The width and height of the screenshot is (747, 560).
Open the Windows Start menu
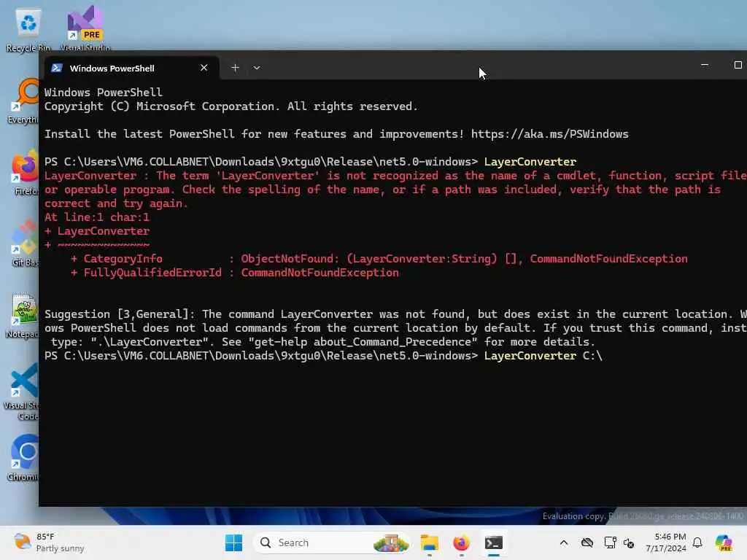[233, 542]
